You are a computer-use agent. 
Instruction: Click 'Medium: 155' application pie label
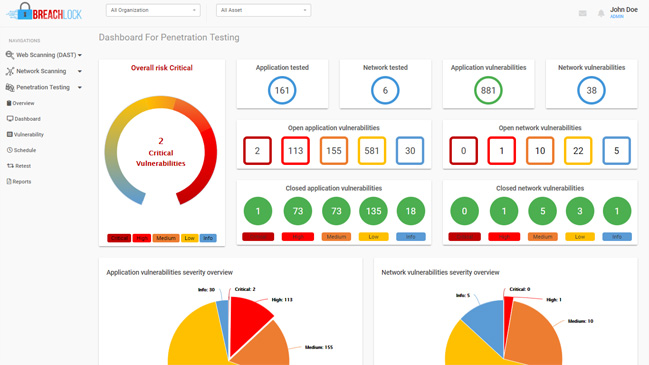[x=319, y=347]
